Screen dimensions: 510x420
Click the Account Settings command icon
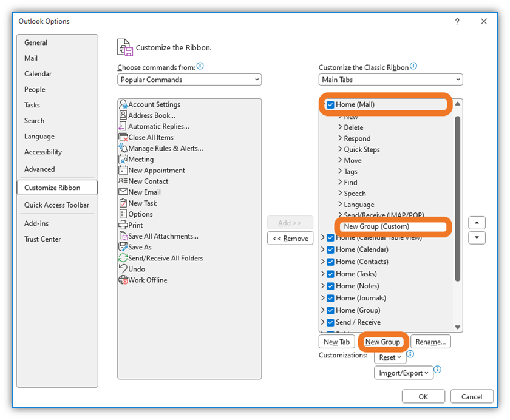(123, 104)
